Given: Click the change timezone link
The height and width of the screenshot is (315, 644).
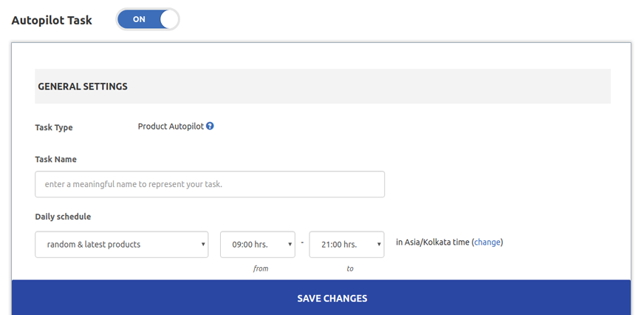Looking at the screenshot, I should (x=487, y=243).
